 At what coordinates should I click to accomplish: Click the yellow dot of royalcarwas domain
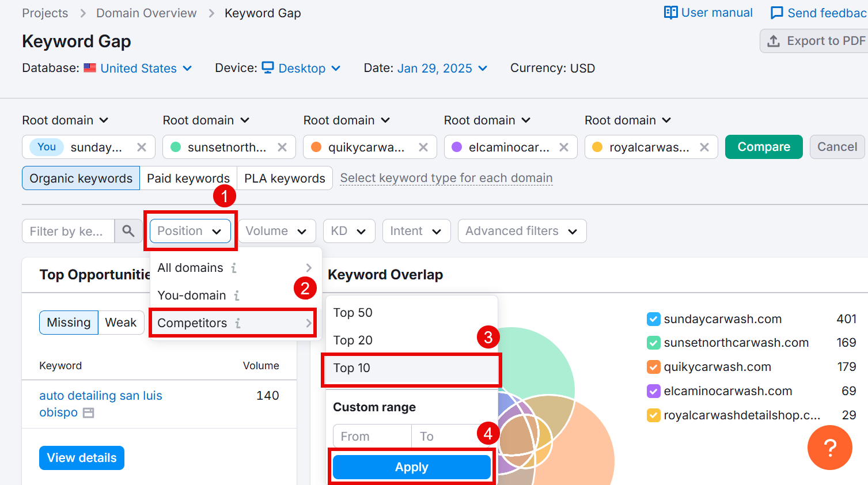pos(597,147)
